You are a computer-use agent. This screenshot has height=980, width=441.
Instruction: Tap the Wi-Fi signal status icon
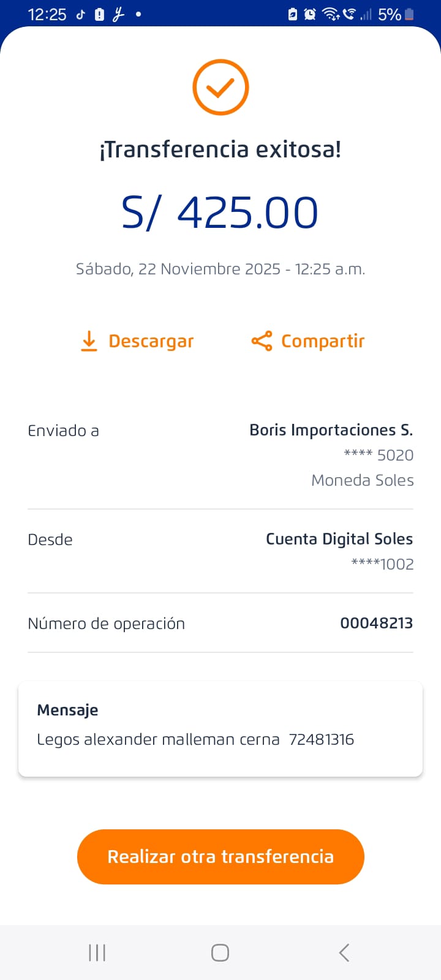point(331,14)
